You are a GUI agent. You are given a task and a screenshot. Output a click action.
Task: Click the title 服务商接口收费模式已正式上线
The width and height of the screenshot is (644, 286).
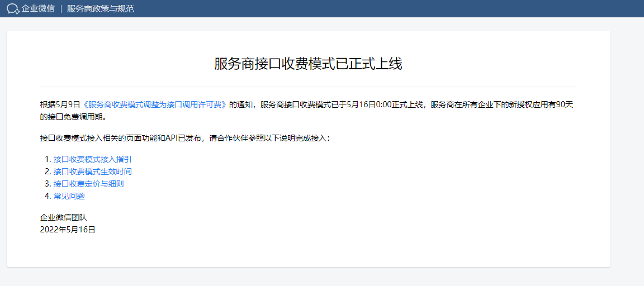308,64
